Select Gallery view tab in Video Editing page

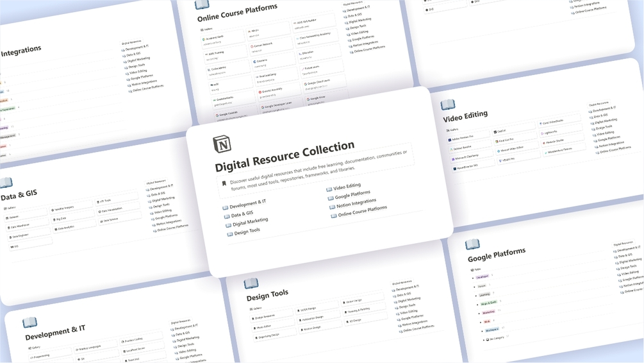(x=452, y=130)
